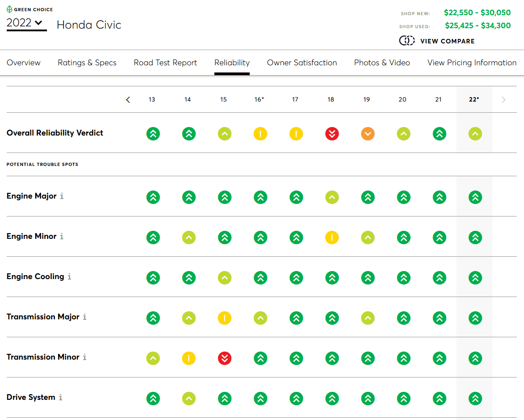Open the Engine Major info icon
Screen dimensions: 524x420
62,196
